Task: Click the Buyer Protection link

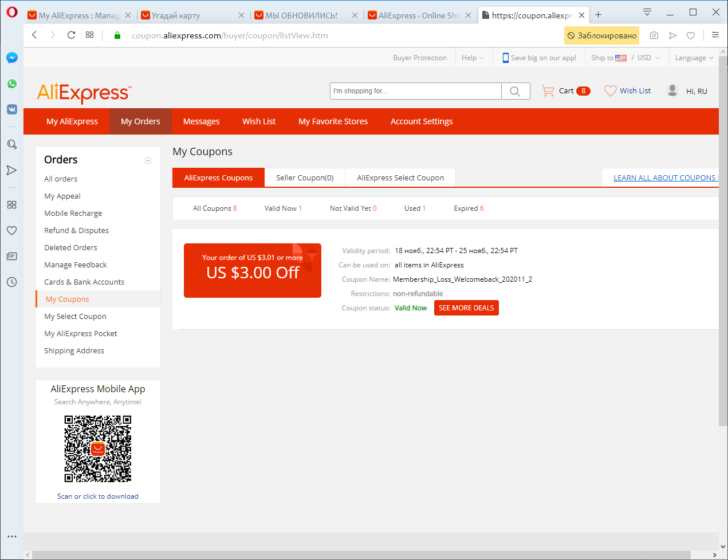Action: coord(420,58)
